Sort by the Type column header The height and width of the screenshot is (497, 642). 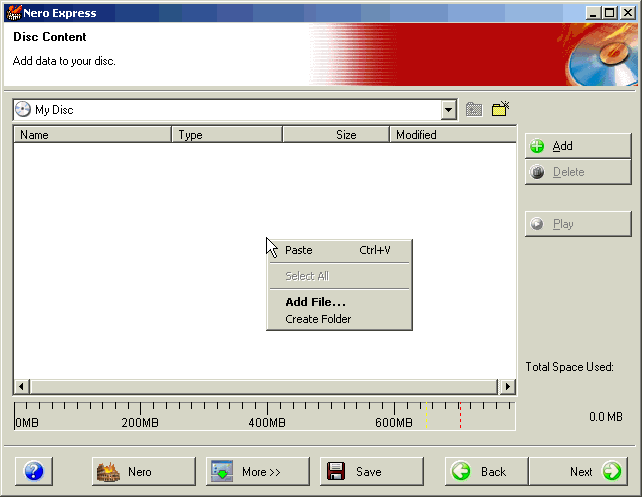click(227, 135)
